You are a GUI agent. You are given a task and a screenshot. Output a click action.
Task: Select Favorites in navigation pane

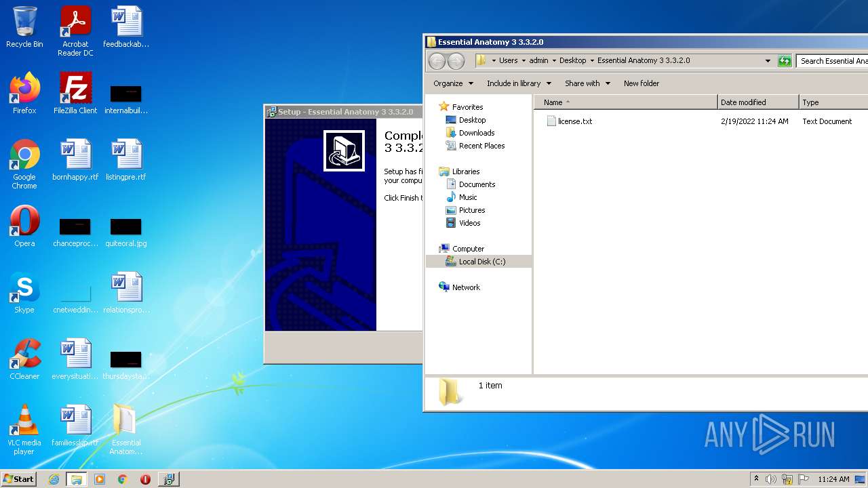pyautogui.click(x=467, y=107)
